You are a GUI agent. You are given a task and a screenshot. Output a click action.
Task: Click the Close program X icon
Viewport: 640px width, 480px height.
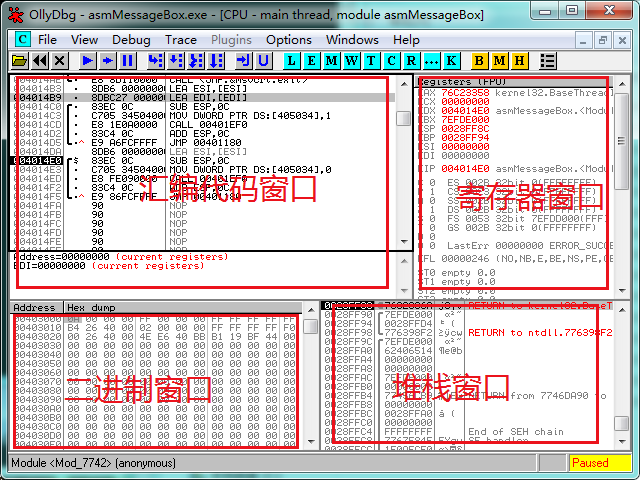[60, 61]
